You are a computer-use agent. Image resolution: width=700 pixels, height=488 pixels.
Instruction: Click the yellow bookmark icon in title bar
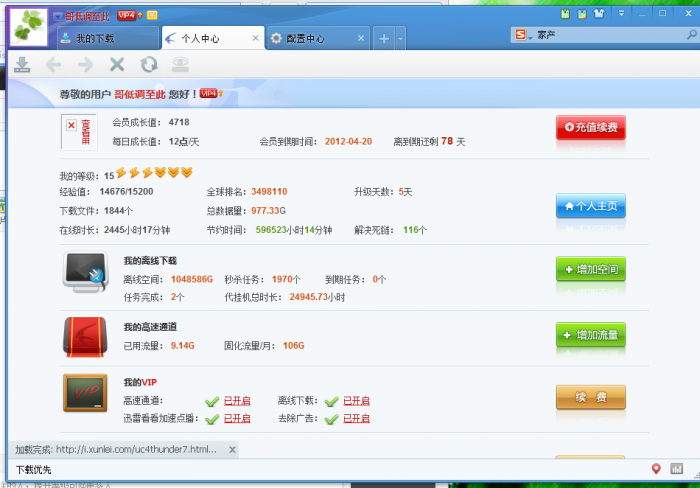582,14
